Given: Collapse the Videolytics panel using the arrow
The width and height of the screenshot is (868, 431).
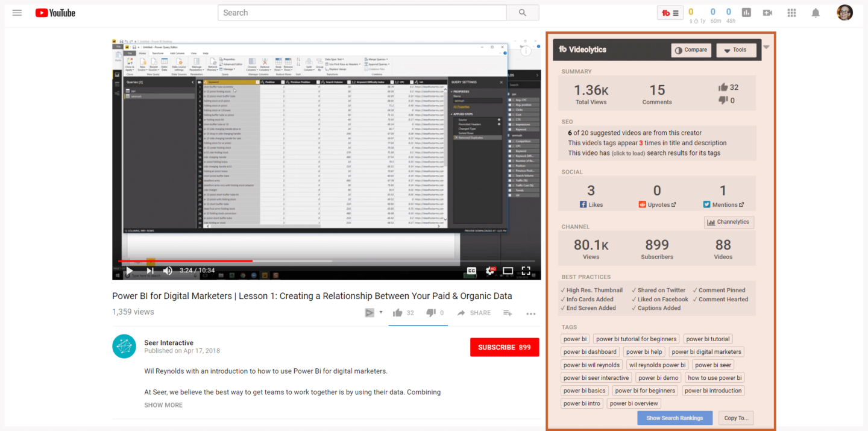Looking at the screenshot, I should pos(766,47).
